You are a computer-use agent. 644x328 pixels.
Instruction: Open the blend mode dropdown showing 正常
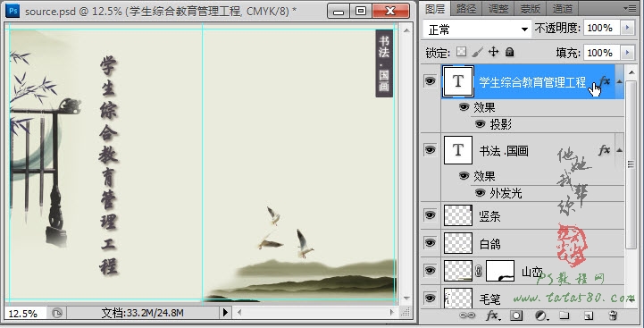click(476, 29)
